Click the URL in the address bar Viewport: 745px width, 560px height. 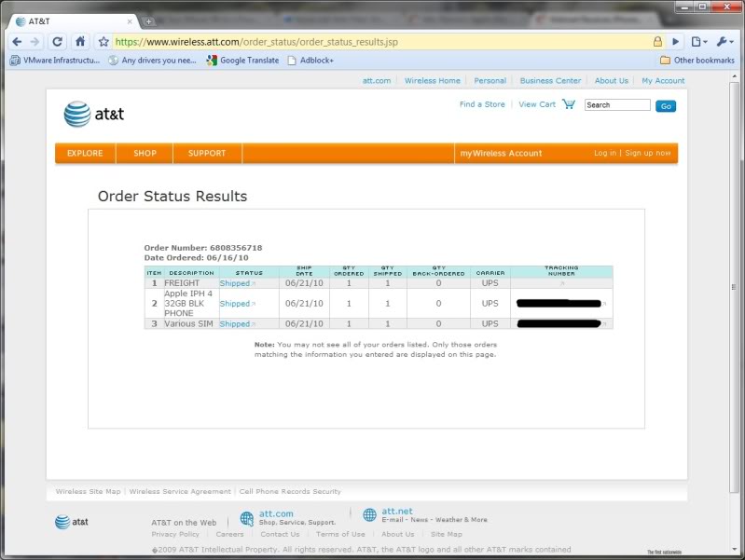pyautogui.click(x=256, y=42)
